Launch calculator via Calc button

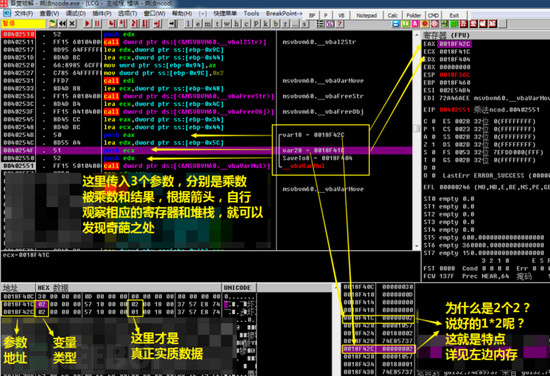(x=393, y=15)
